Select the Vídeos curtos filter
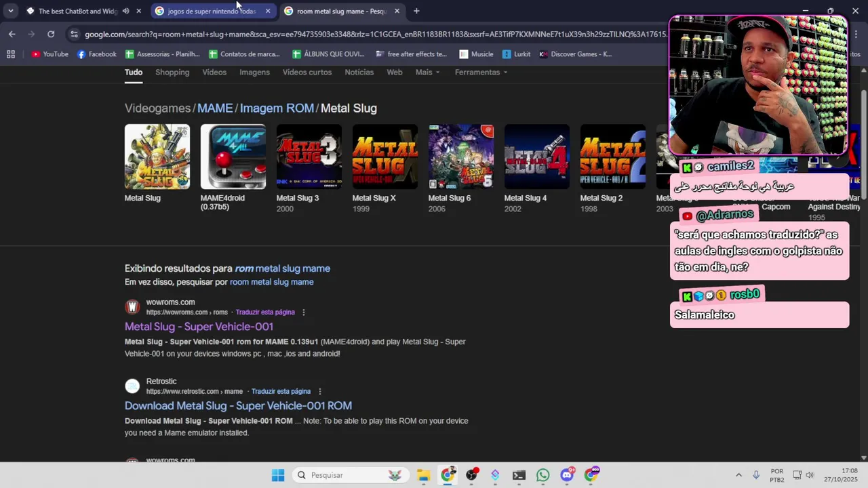Viewport: 868px width, 488px height. [x=307, y=72]
